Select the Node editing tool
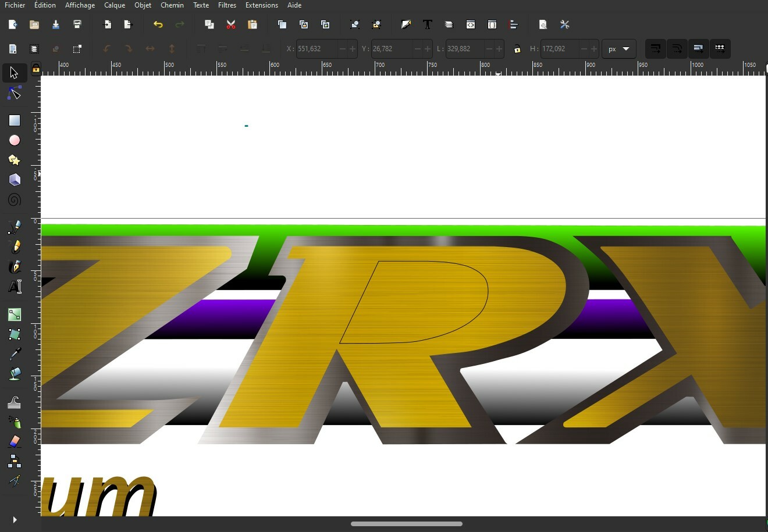The height and width of the screenshot is (532, 768). (15, 94)
